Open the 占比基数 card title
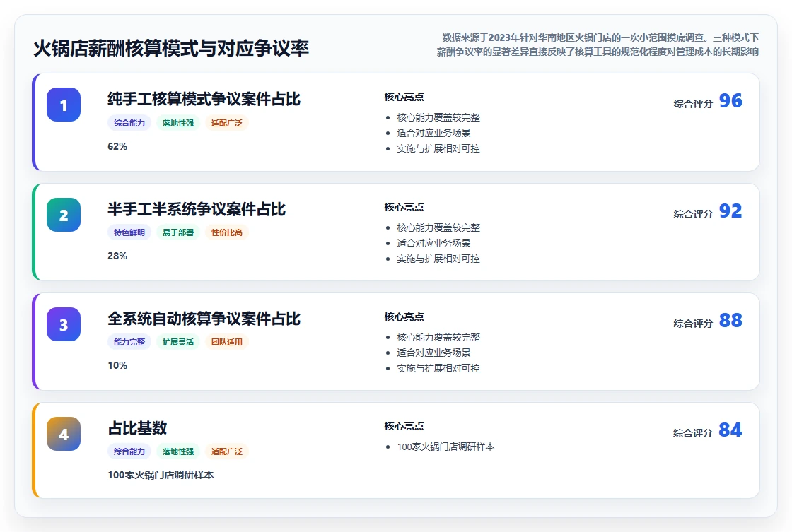 tap(137, 428)
